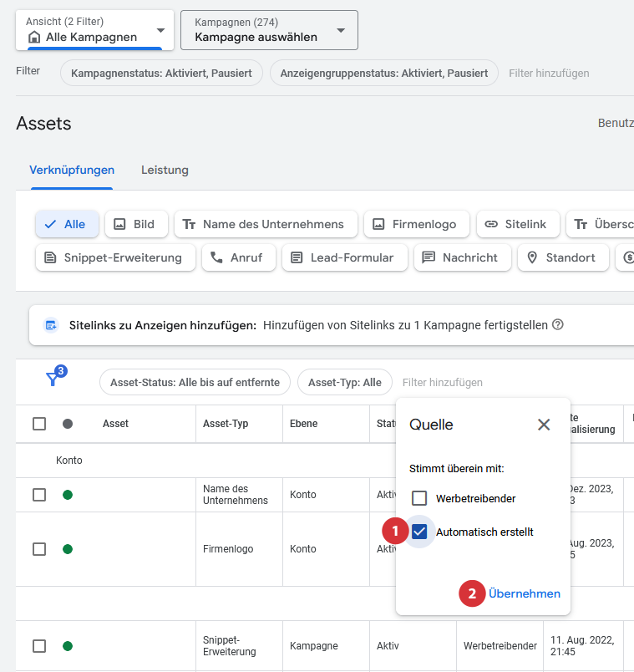634x672 pixels.
Task: Edit the Asset-Status filter chip
Action: coord(195,382)
